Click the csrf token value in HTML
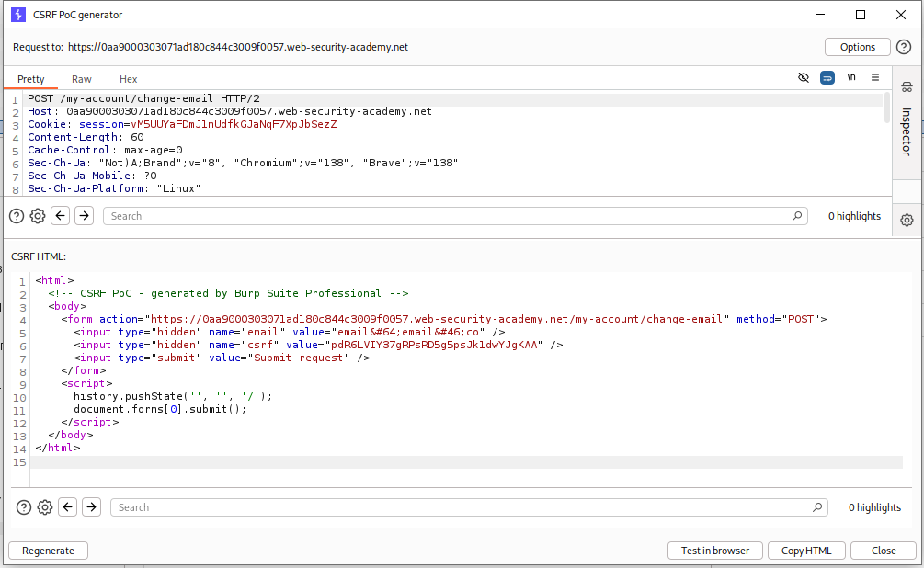This screenshot has height=568, width=924. pyautogui.click(x=434, y=345)
